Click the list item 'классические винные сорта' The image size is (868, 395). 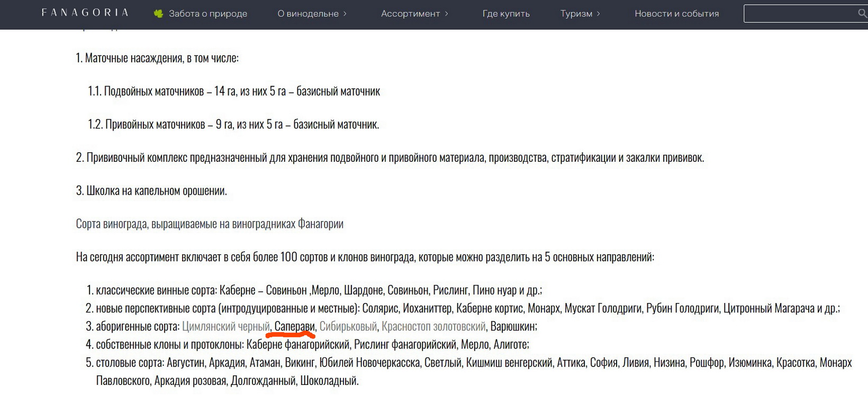tap(319, 290)
